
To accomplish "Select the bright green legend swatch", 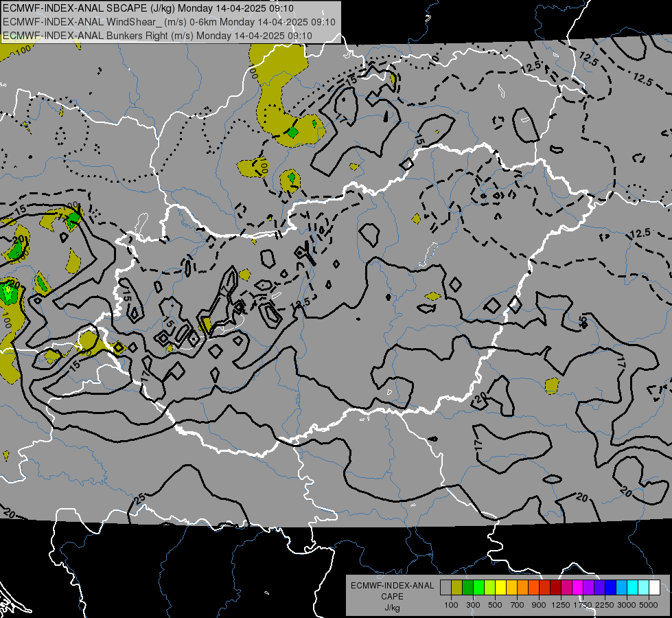I will 478,588.
